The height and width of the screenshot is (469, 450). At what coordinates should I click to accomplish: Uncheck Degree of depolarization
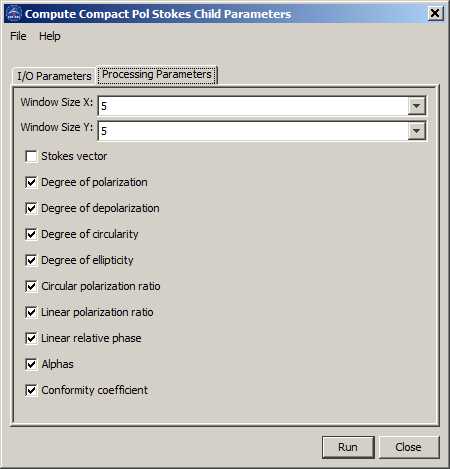coord(31,208)
